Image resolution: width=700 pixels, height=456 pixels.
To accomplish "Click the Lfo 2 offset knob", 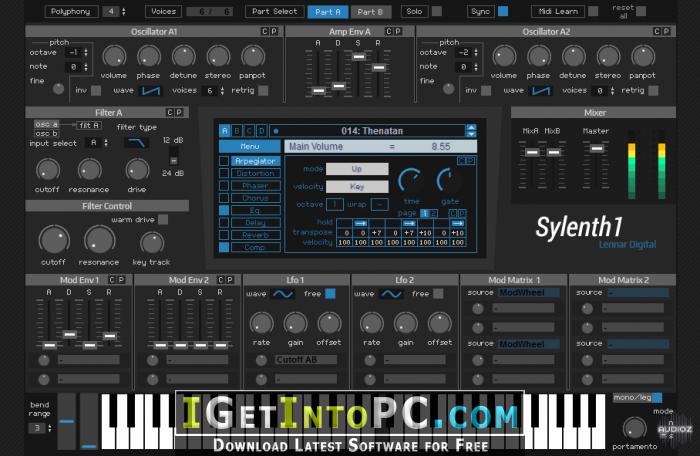I will [x=440, y=323].
